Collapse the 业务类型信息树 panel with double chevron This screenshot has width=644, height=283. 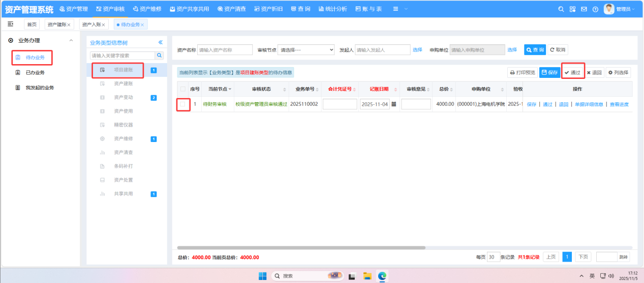(x=161, y=42)
